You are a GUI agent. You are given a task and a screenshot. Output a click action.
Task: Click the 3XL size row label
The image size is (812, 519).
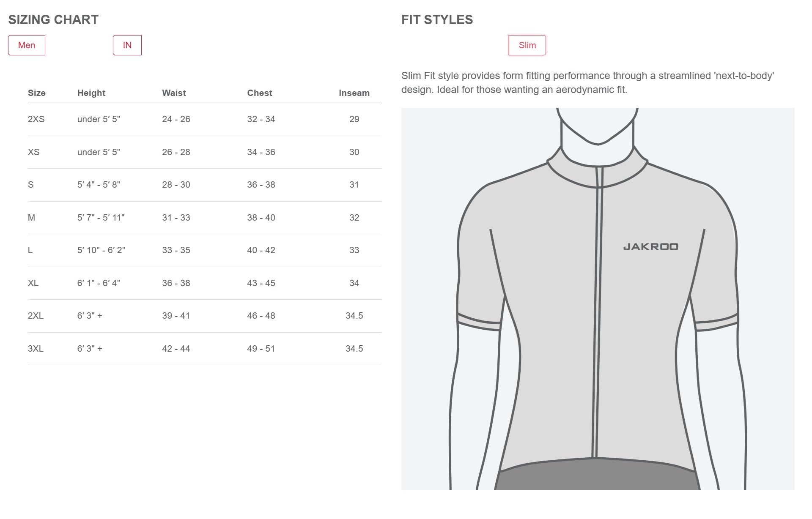click(36, 349)
